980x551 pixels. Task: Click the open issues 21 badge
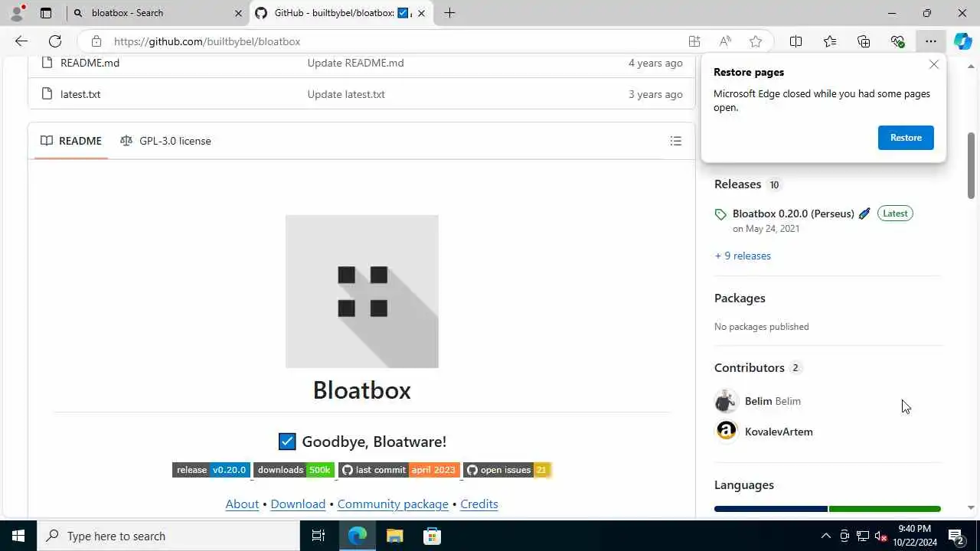coord(507,470)
